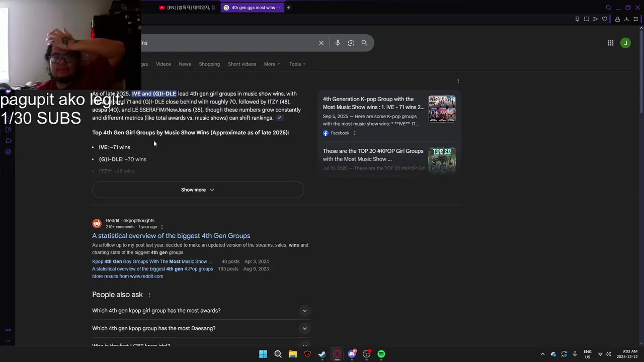Open extensions cube in the sidebar
Screen dimensions: 644x362
point(8,141)
